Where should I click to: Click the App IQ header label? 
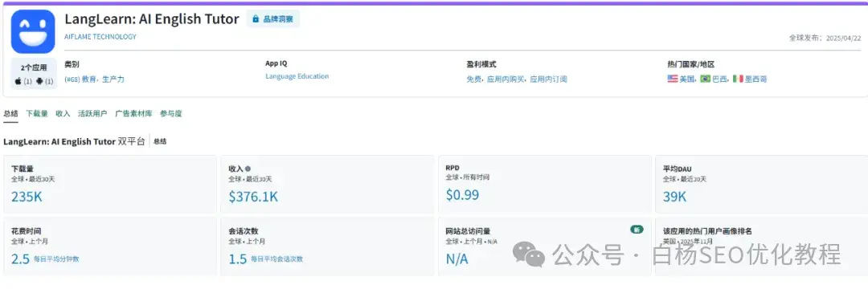point(276,63)
